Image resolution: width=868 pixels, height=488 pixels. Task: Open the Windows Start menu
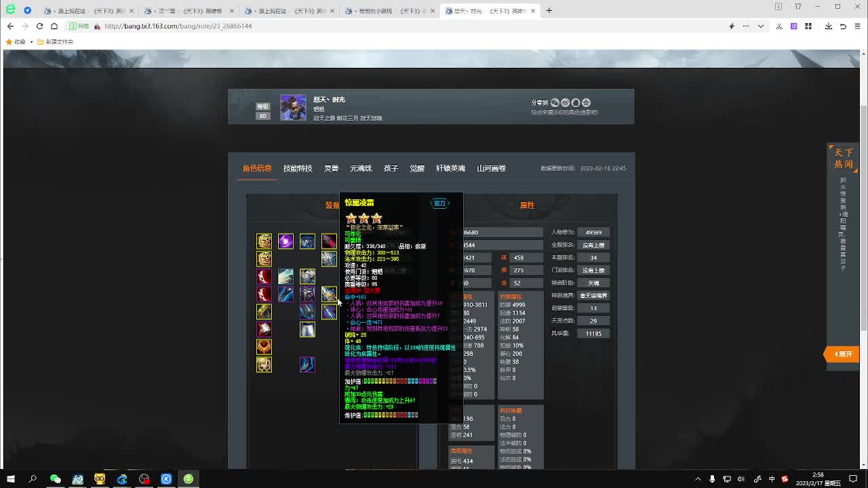point(11,479)
